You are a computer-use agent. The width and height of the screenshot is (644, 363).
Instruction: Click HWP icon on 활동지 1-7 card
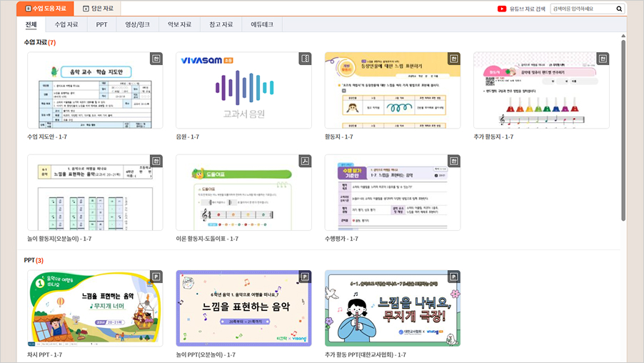click(453, 59)
